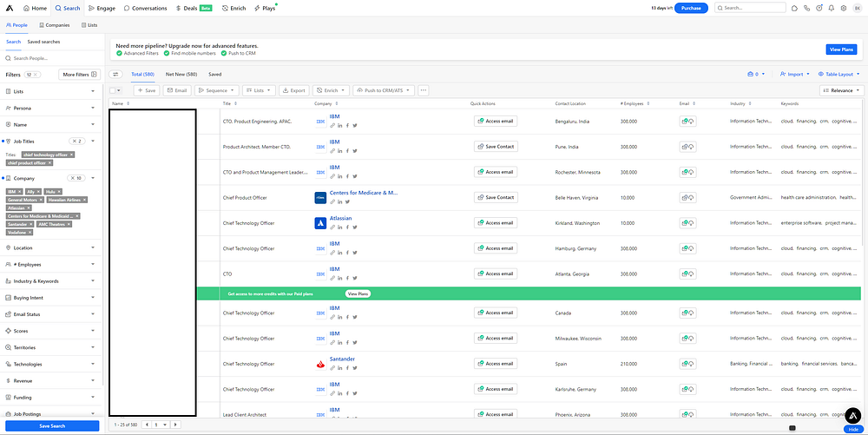This screenshot has width=868, height=435.
Task: Open the Table Layout dropdown
Action: tap(840, 75)
